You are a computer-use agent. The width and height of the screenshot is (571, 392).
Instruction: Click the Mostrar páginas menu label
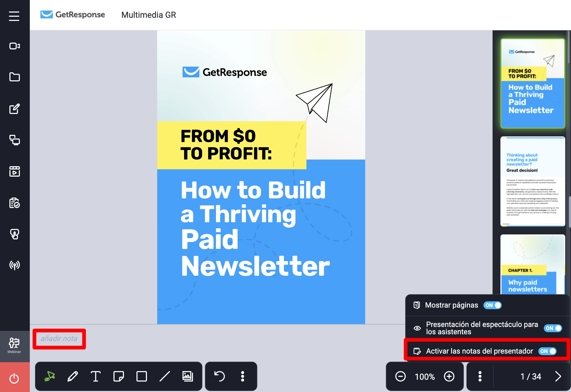(452, 305)
